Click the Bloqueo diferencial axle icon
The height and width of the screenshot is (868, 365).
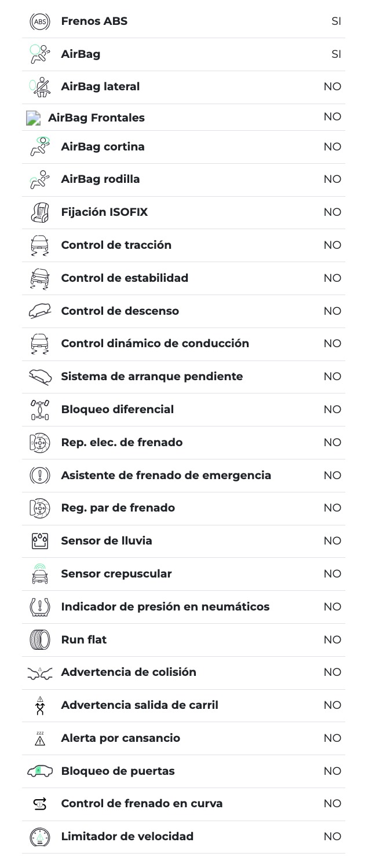tap(39, 409)
